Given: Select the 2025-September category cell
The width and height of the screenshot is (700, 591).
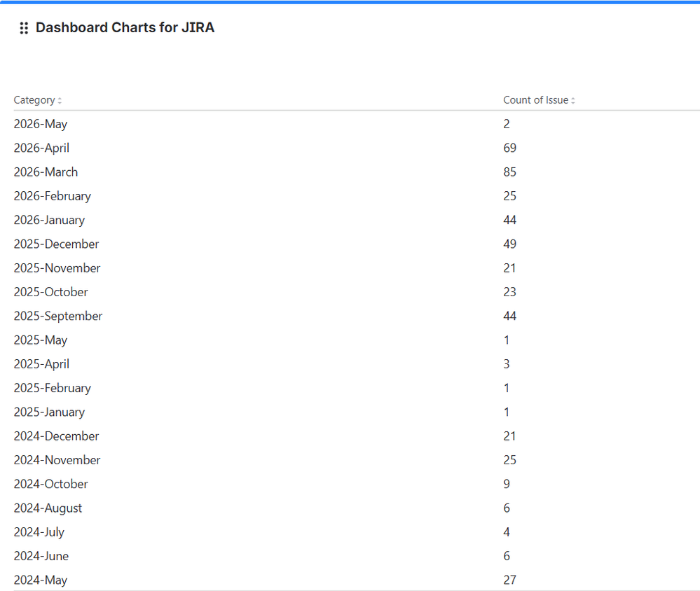Looking at the screenshot, I should 58,317.
